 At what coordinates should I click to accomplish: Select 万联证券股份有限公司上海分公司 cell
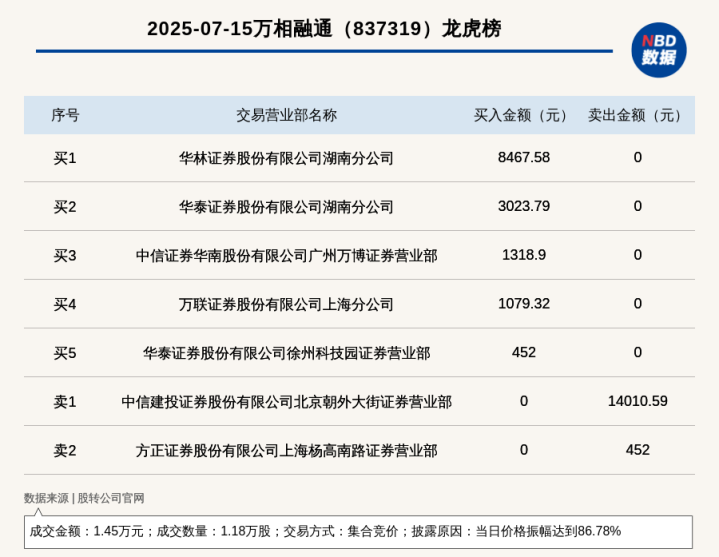click(287, 304)
